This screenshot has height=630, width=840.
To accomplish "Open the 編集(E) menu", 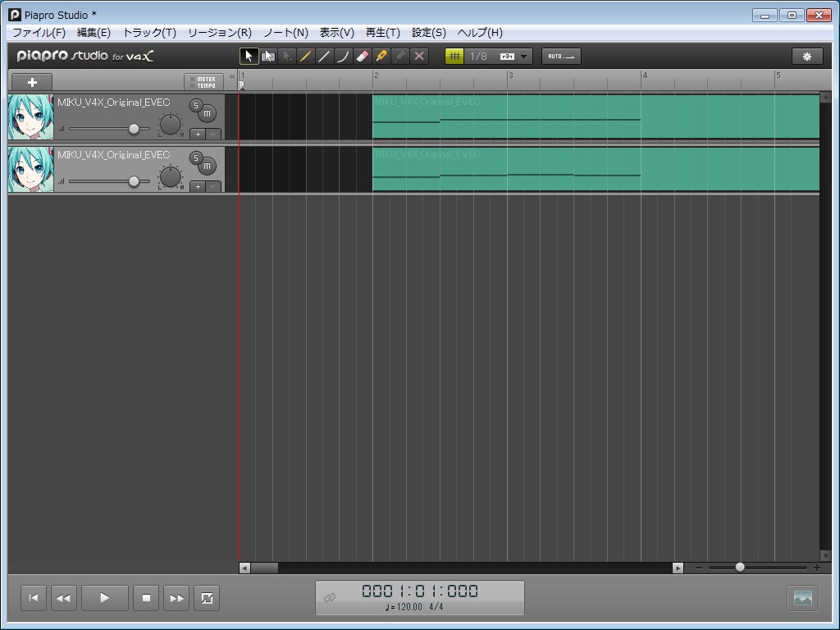I will [x=94, y=33].
